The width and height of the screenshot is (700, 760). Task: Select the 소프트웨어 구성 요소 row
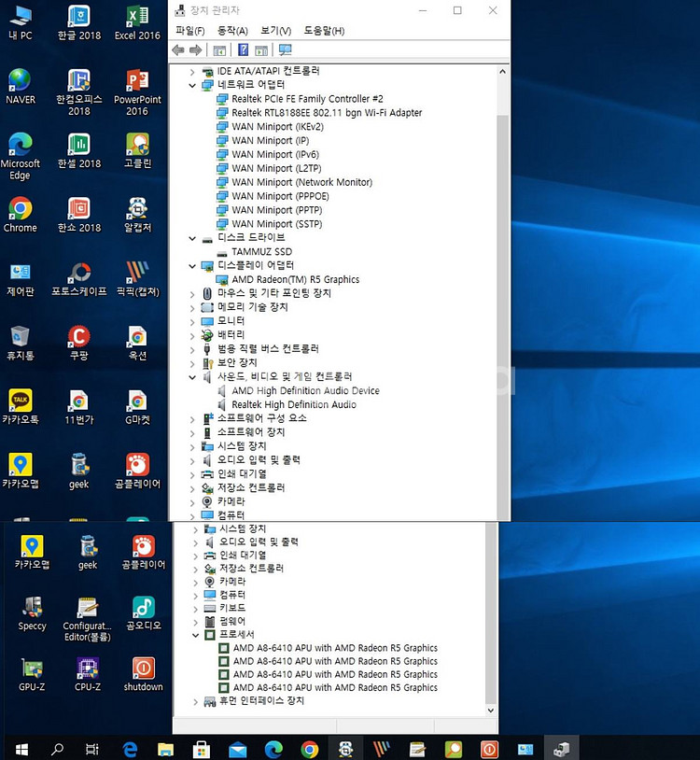[261, 418]
